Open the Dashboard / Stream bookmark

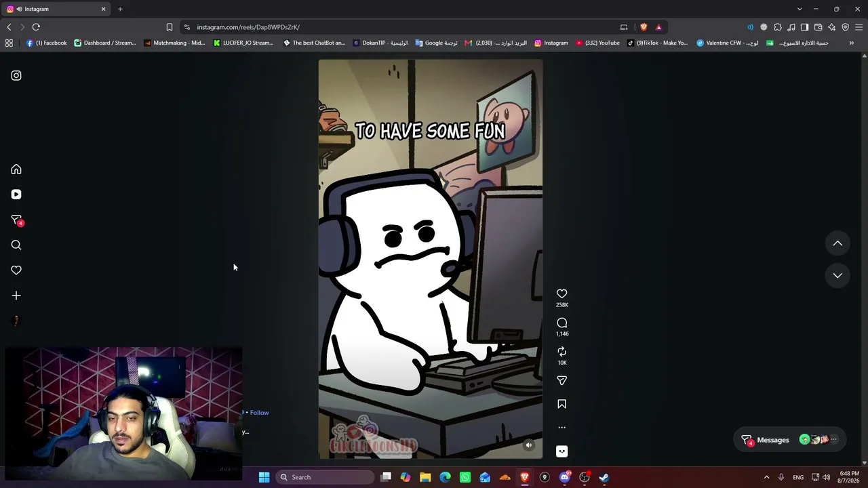coord(105,43)
